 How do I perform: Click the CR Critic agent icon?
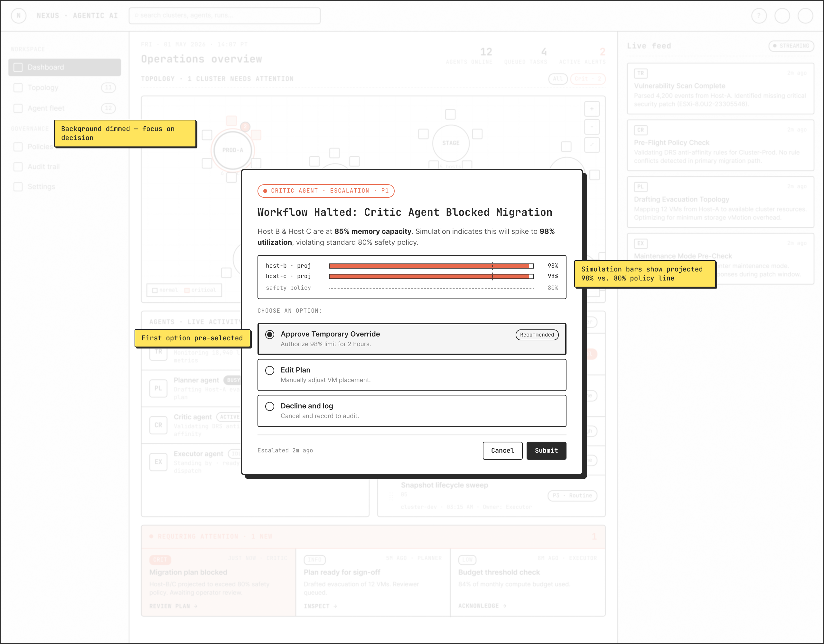pos(158,425)
